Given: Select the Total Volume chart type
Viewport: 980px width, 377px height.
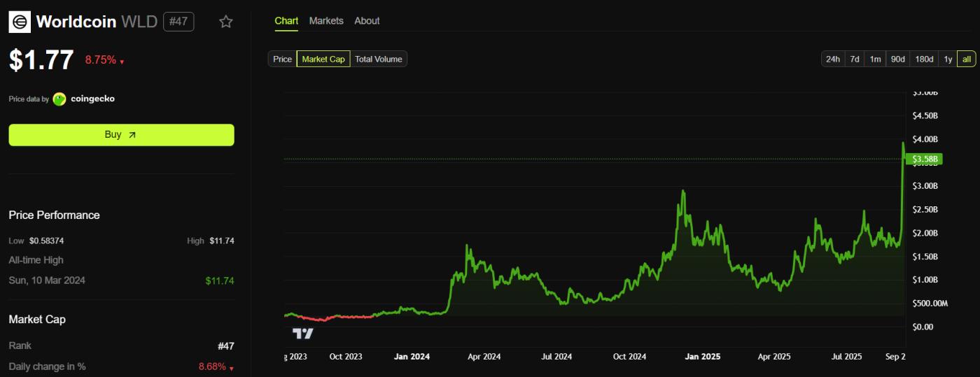Looking at the screenshot, I should coord(378,59).
